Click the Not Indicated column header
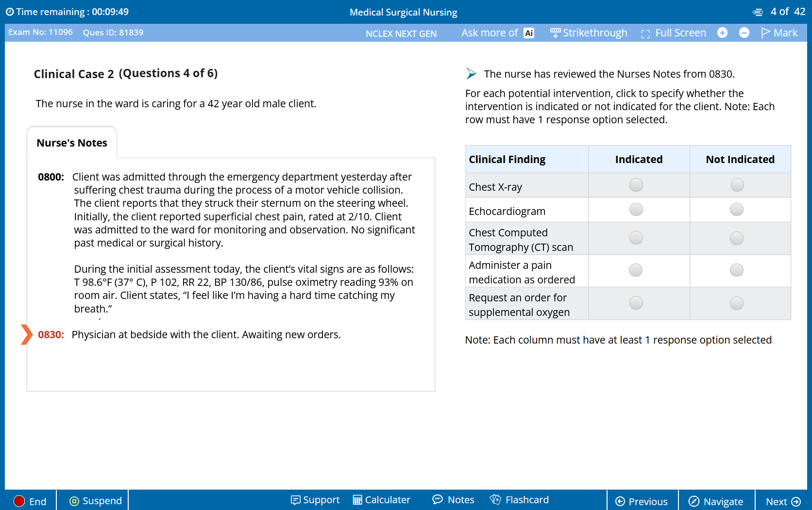The width and height of the screenshot is (812, 510). 740,159
